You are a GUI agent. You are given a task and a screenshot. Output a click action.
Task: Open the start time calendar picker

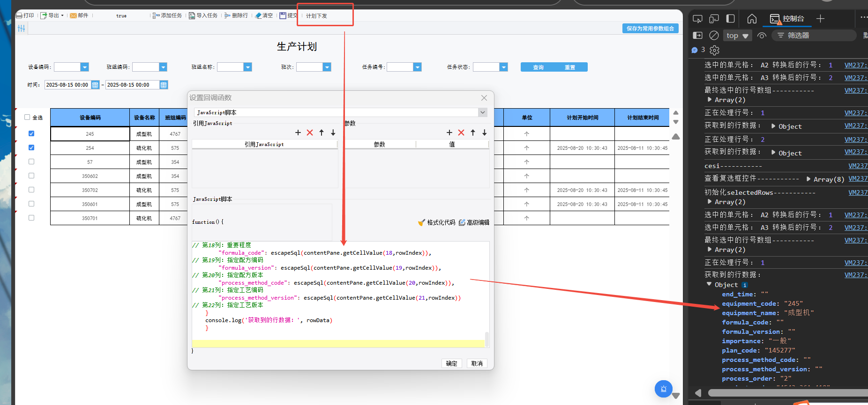tap(95, 85)
